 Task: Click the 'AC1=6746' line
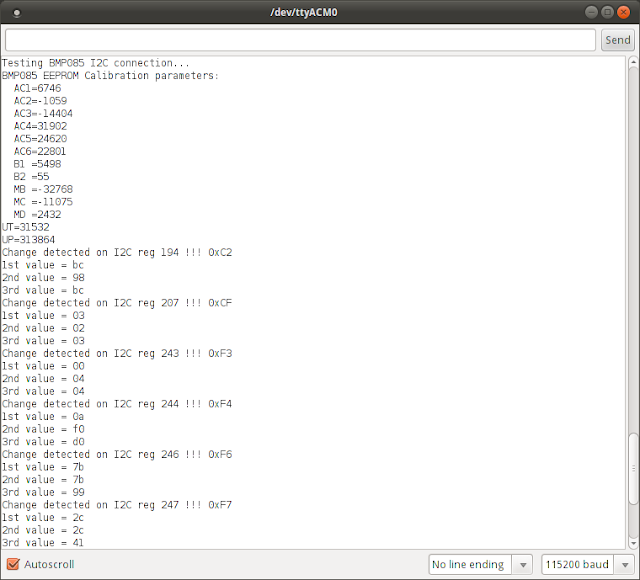click(x=38, y=88)
